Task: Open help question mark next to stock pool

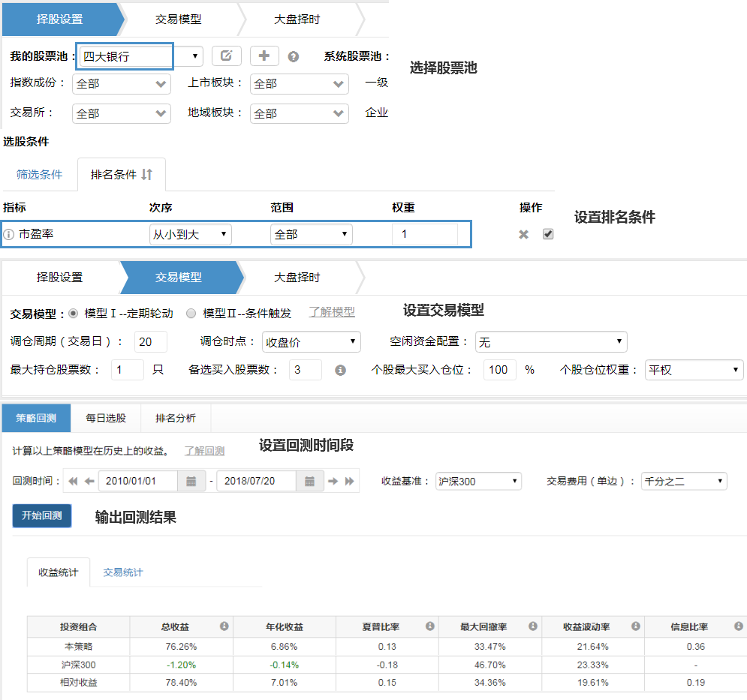Action: 294,57
